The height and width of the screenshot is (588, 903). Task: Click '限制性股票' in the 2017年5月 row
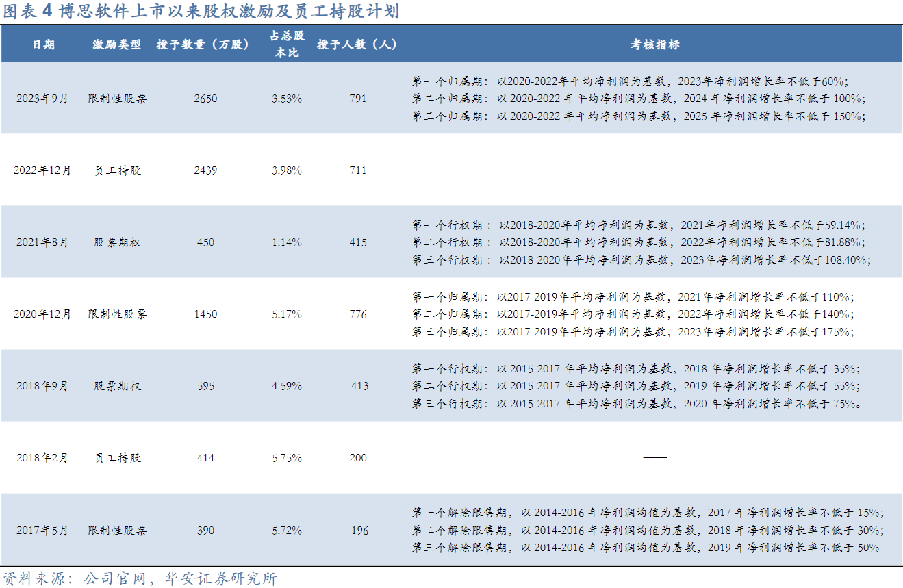[x=117, y=531]
